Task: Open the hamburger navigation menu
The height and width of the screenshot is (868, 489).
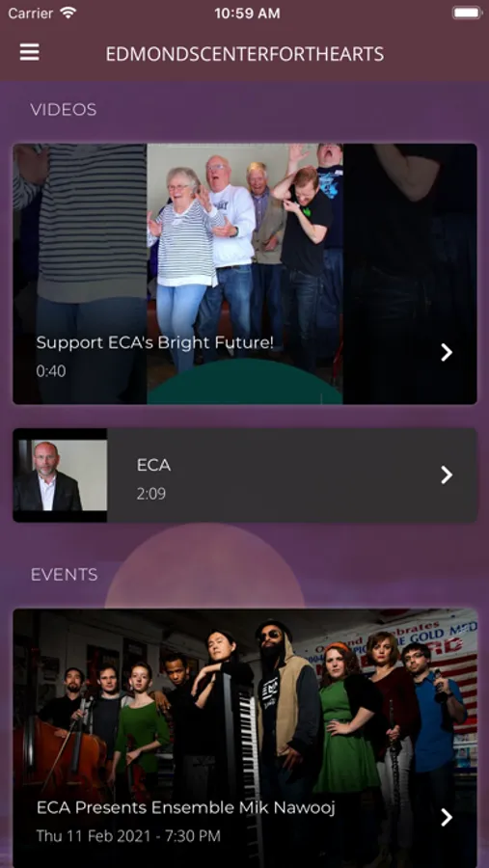Action: pyautogui.click(x=29, y=53)
